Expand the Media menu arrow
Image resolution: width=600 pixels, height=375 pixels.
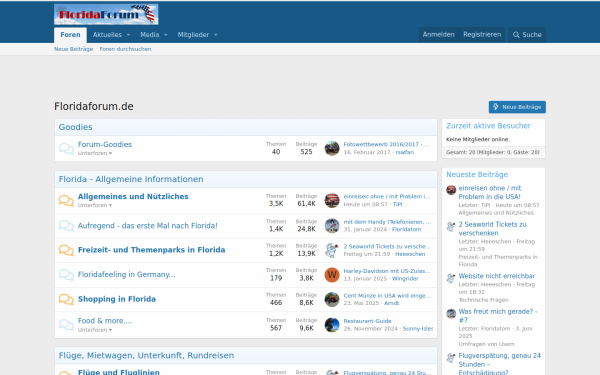pos(166,35)
